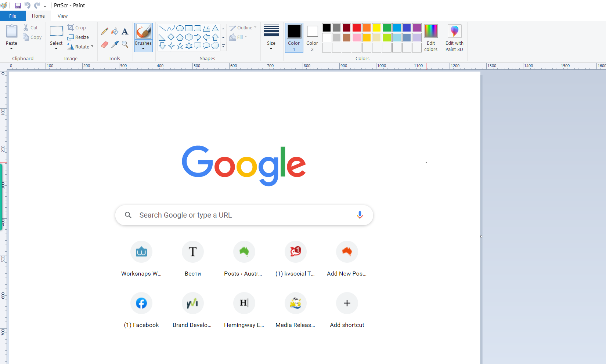Select the red color swatch
This screenshot has width=606, height=364.
point(356,27)
